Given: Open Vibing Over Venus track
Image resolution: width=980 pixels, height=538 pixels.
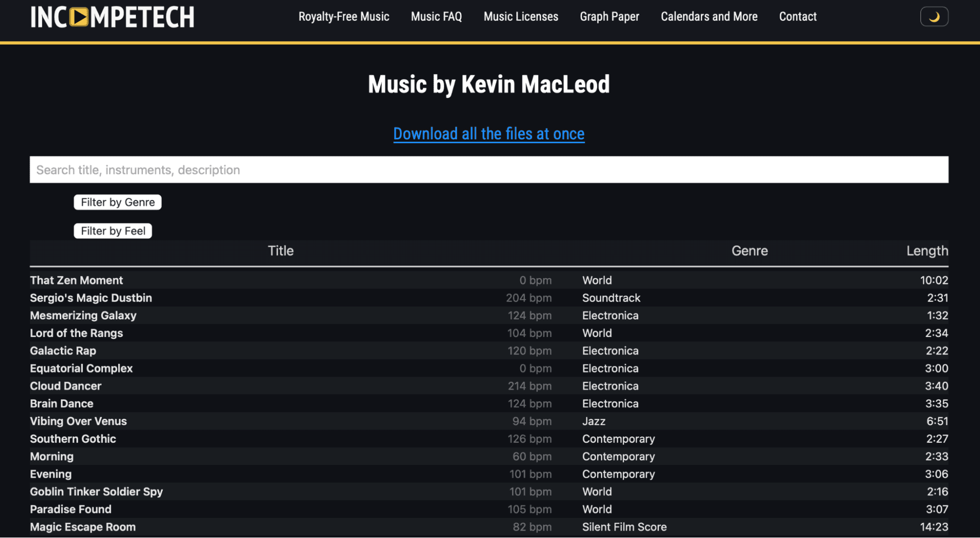Looking at the screenshot, I should 78,421.
